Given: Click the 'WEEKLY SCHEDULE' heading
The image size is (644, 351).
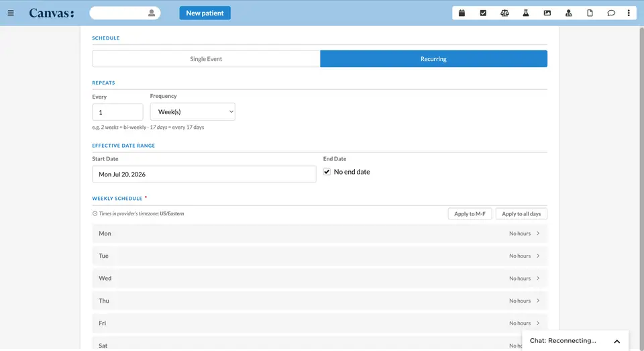Looking at the screenshot, I should click(117, 199).
